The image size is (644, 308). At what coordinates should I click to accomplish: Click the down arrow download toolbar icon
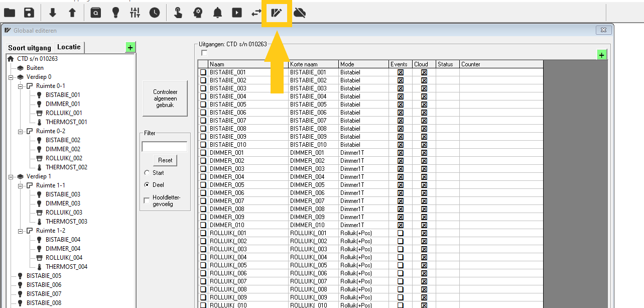[53, 13]
